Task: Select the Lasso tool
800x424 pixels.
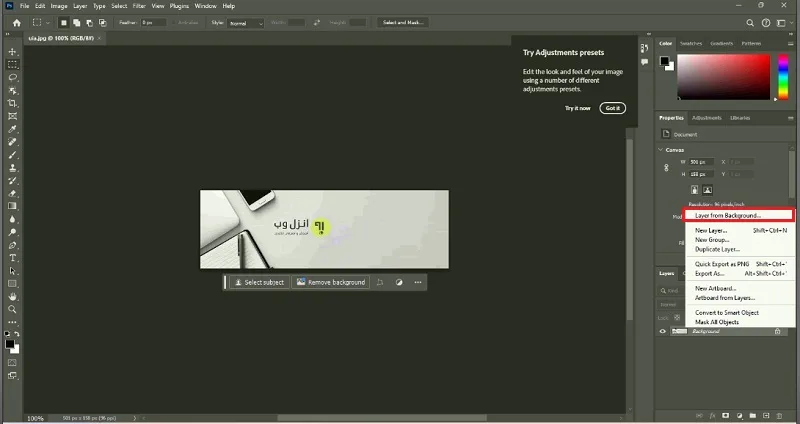Action: click(x=12, y=78)
